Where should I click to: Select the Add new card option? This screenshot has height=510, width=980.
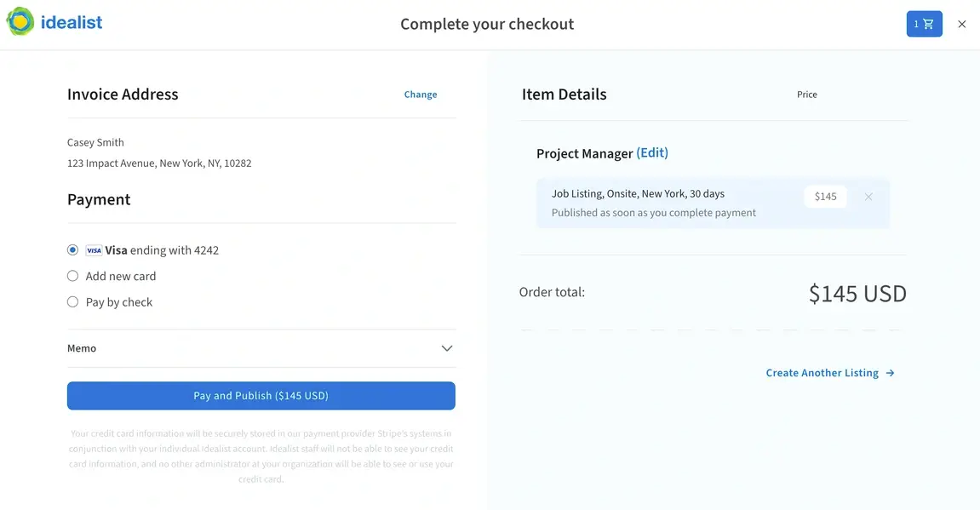[x=72, y=276]
